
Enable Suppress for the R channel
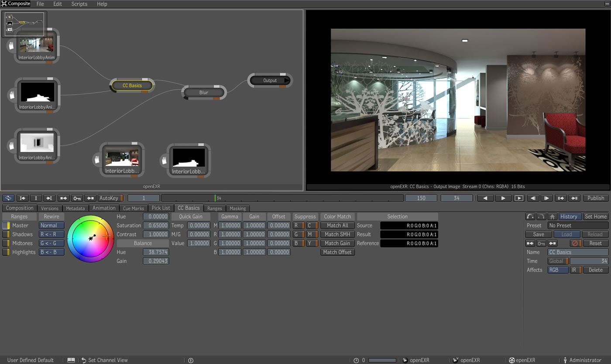[x=299, y=226]
